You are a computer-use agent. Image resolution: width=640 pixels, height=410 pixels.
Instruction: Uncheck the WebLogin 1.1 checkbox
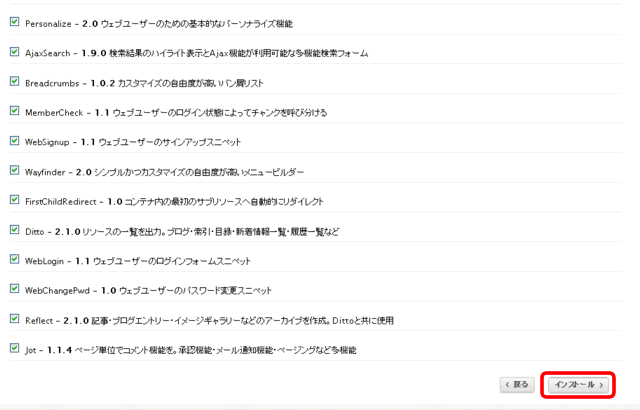tap(14, 259)
